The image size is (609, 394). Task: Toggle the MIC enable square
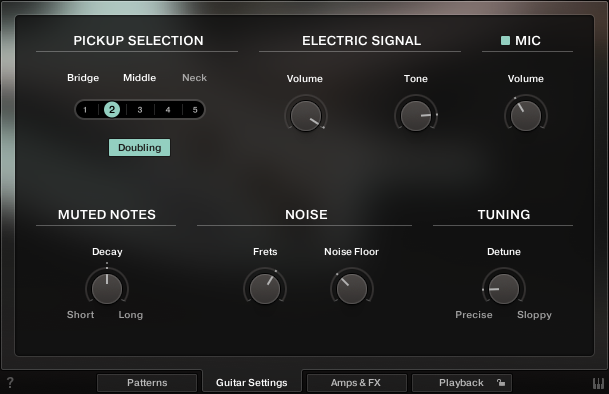[505, 40]
